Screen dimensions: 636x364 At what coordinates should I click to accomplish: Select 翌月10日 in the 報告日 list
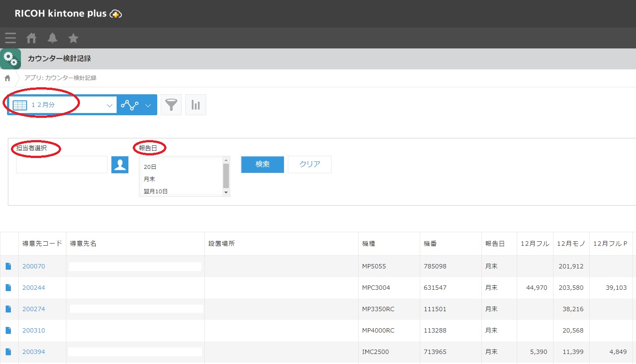tap(156, 191)
